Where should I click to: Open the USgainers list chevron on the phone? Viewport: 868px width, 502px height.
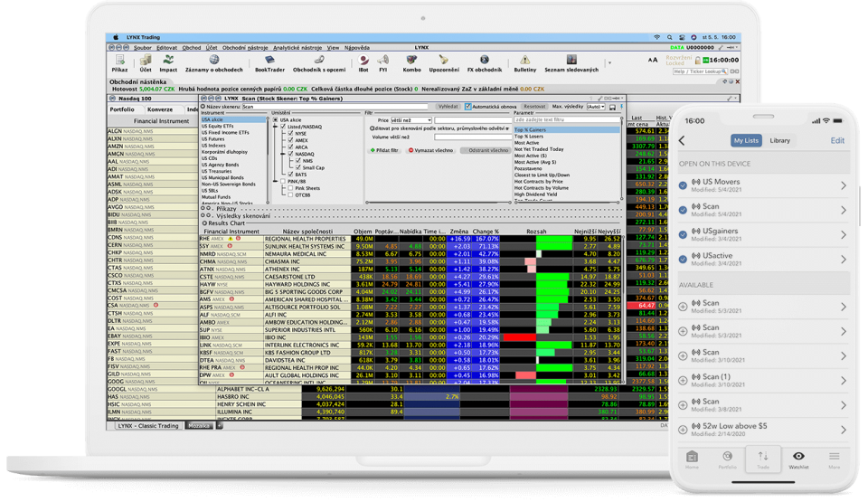point(843,235)
